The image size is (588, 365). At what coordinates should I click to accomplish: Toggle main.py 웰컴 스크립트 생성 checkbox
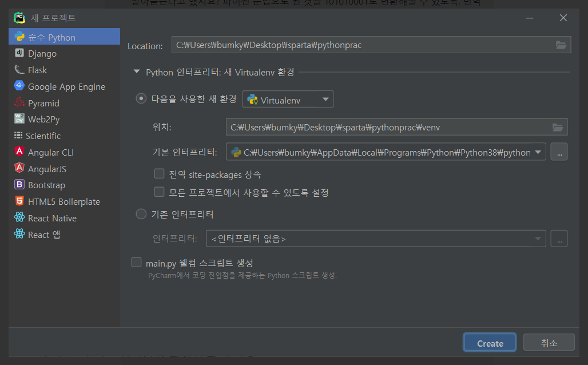point(137,262)
